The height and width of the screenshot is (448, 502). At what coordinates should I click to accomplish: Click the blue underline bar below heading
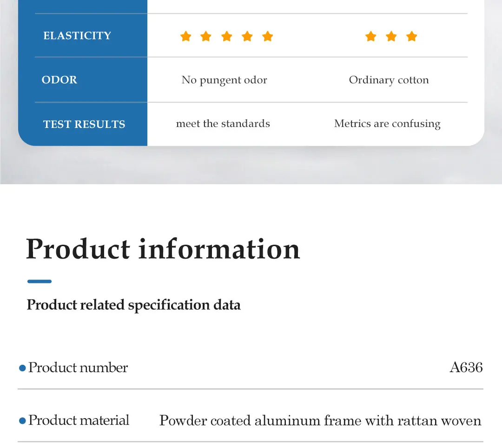39,281
